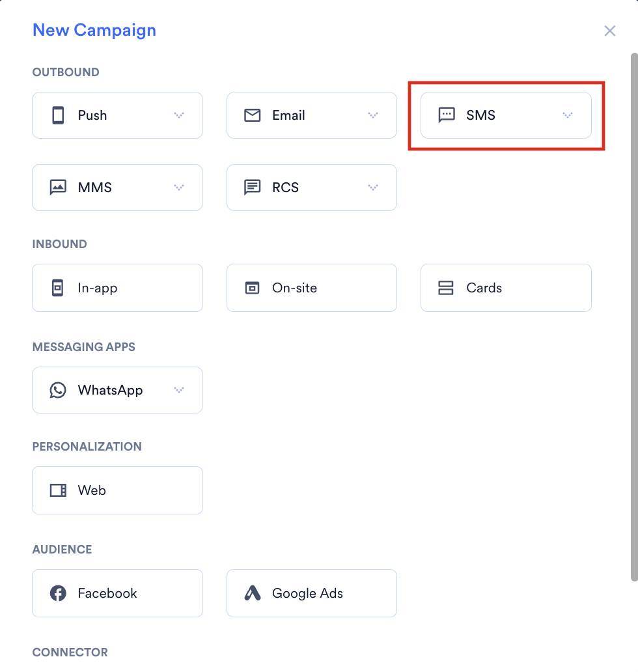Expand the SMS campaign chevron

coord(567,115)
